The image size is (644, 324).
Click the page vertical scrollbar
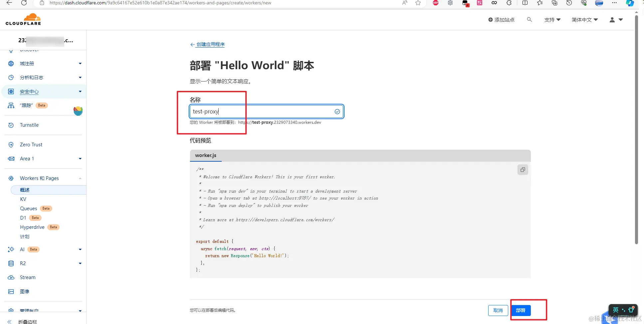[636, 130]
